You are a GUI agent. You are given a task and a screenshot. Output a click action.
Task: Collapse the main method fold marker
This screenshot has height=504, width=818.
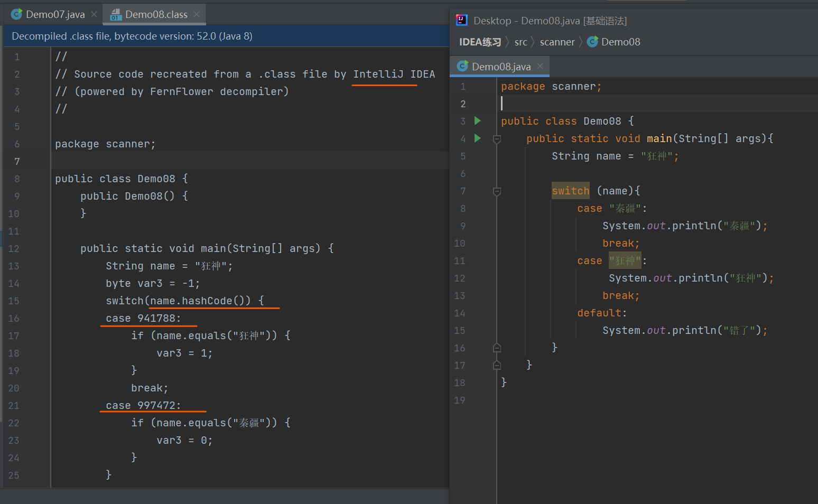497,139
